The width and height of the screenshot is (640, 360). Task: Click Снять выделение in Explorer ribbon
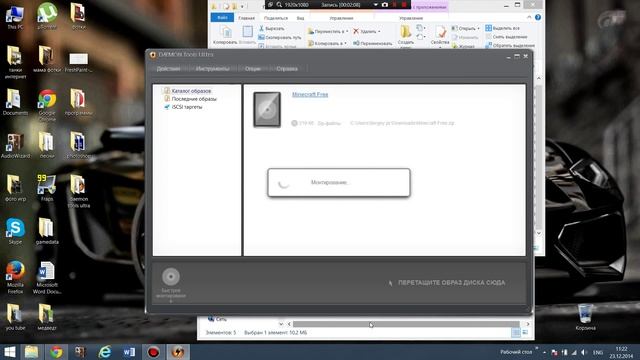click(506, 37)
